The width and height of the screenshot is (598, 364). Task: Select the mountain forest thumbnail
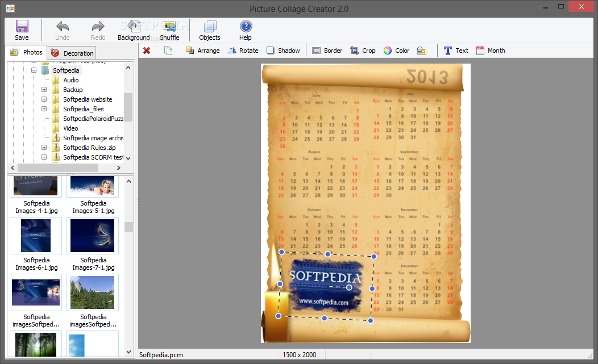point(93,292)
